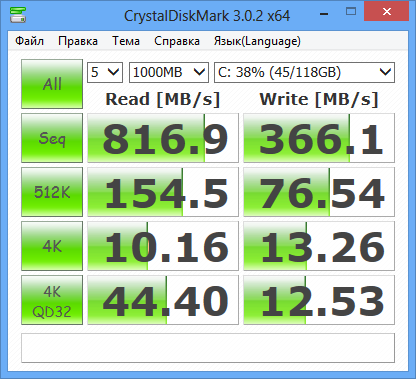The width and height of the screenshot is (416, 379).
Task: Click the Seq read result 816.9
Action: pyautogui.click(x=163, y=138)
